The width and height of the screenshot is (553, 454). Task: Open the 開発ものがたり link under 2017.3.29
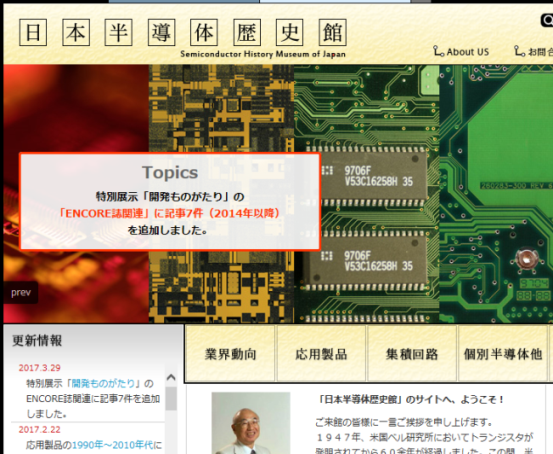click(103, 383)
